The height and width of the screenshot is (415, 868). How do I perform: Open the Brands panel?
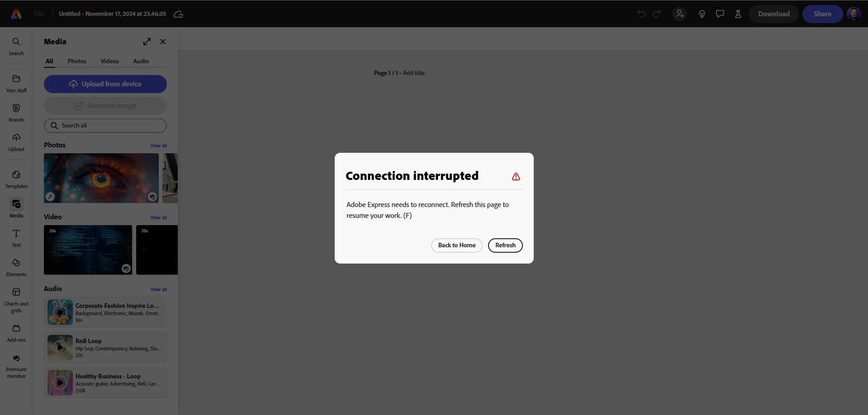tap(16, 113)
